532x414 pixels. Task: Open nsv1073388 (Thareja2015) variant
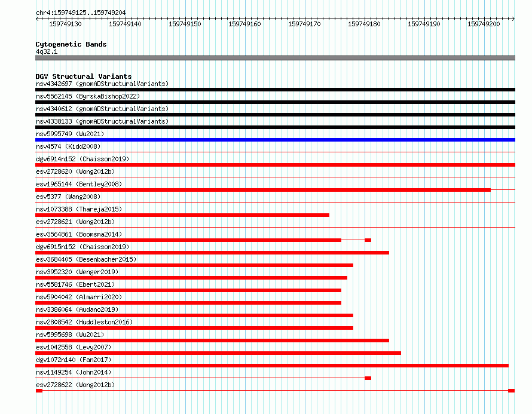[79, 209]
